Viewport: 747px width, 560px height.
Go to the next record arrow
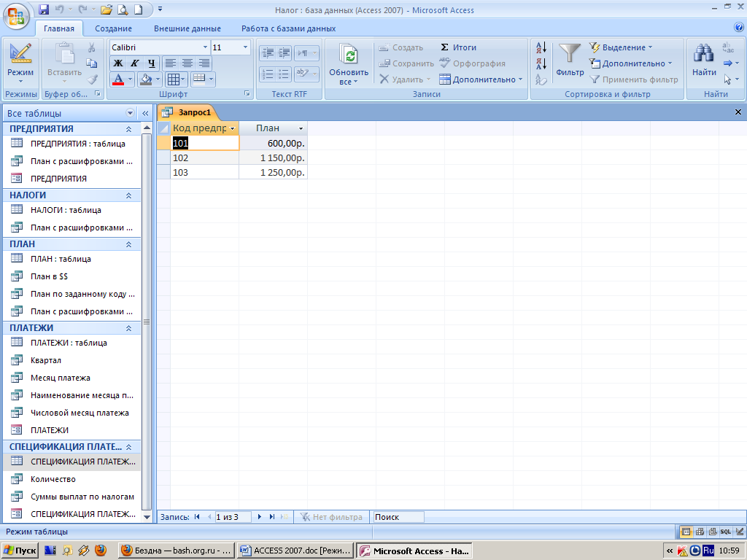259,517
